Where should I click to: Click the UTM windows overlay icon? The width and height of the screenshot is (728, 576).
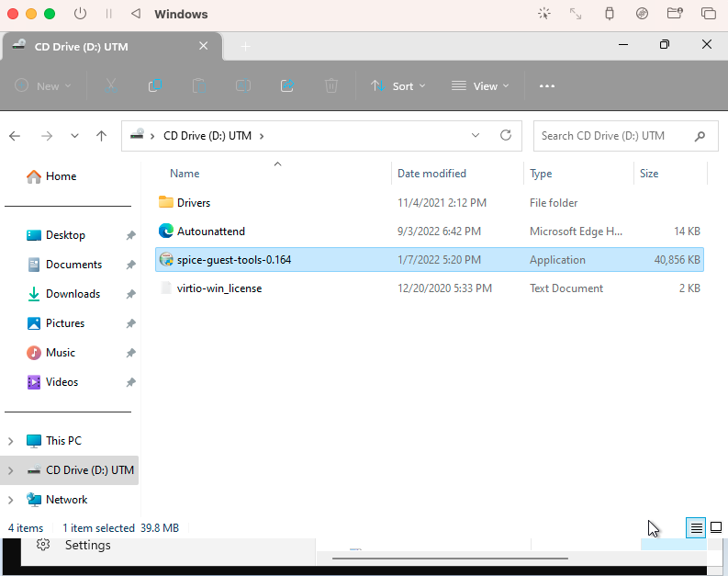[708, 14]
